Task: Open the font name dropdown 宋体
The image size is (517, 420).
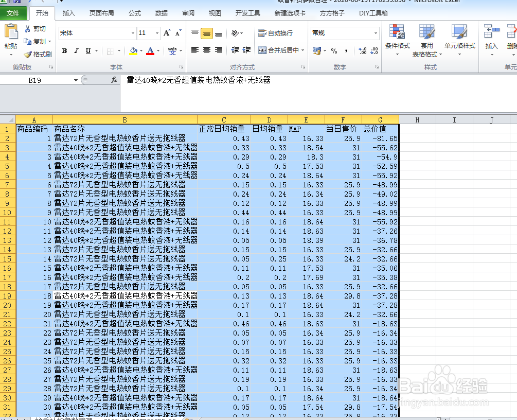Action: coord(133,33)
